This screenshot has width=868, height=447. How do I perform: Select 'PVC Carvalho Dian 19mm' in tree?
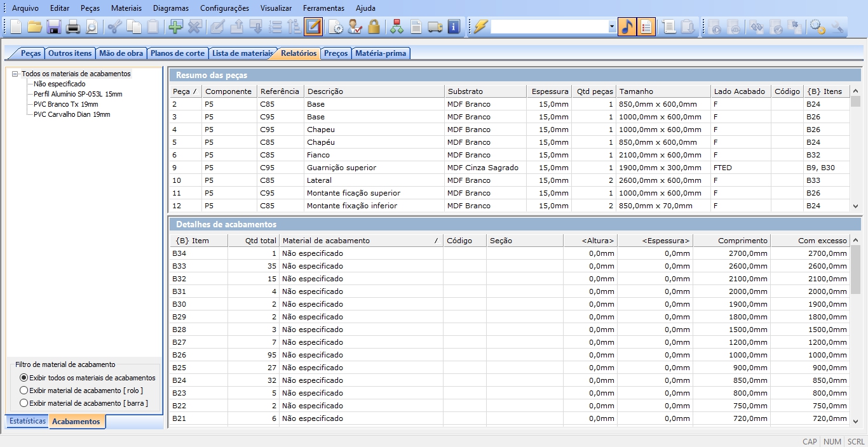pyautogui.click(x=72, y=114)
